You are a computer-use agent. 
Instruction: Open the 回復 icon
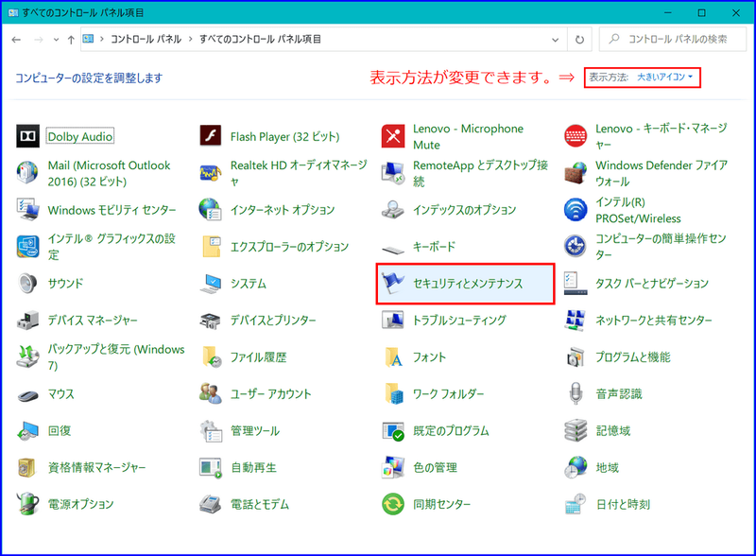tap(28, 430)
